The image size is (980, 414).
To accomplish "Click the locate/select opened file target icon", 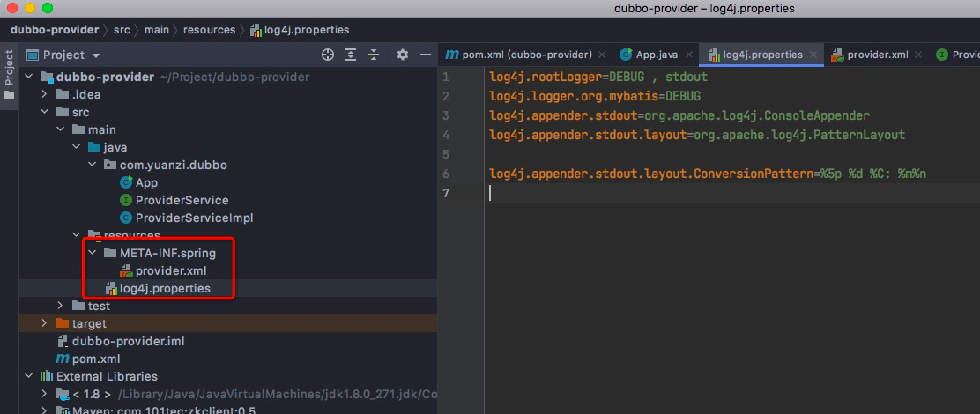I will [x=328, y=55].
